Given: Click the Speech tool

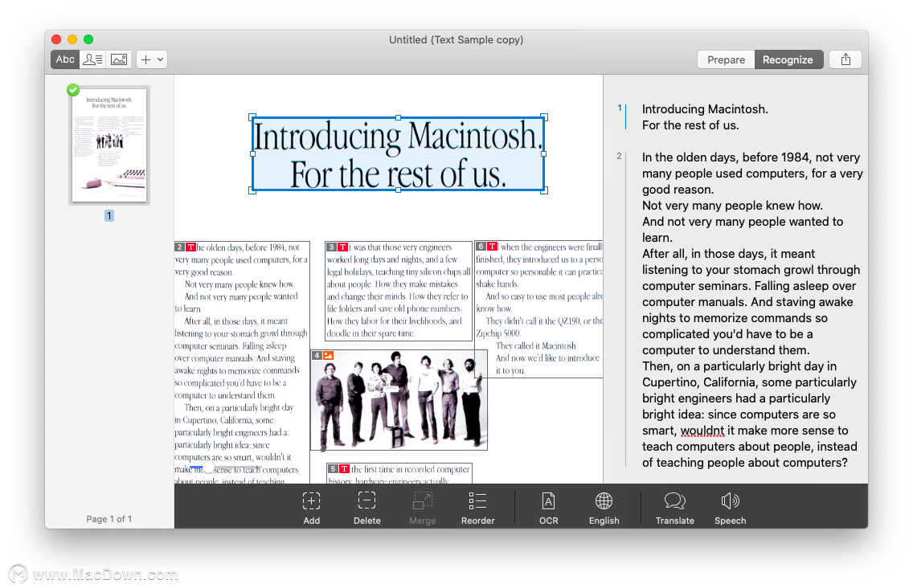Looking at the screenshot, I should coord(731,508).
